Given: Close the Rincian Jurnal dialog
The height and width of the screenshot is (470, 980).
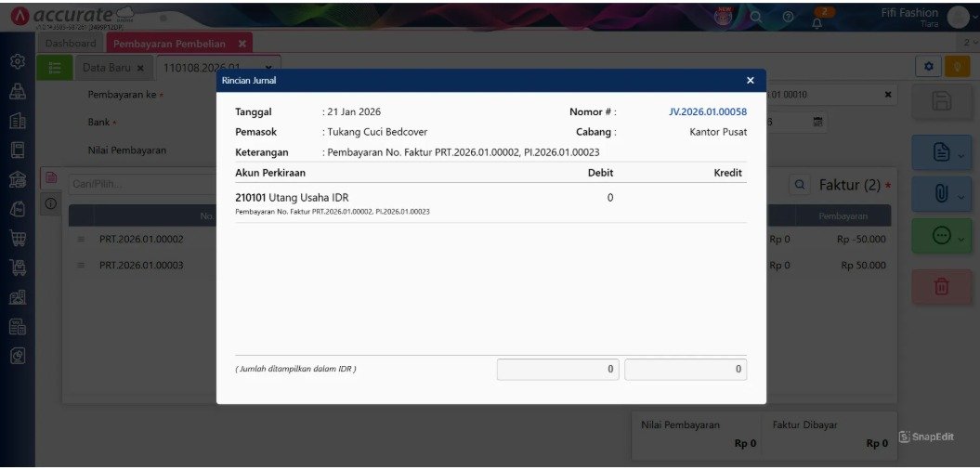Looking at the screenshot, I should click(x=750, y=81).
